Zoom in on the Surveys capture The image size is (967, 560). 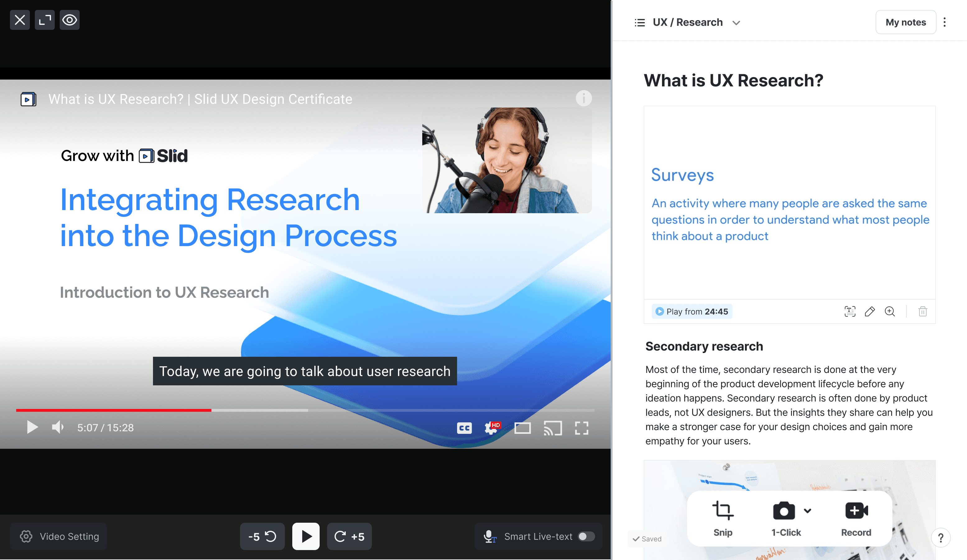click(890, 311)
